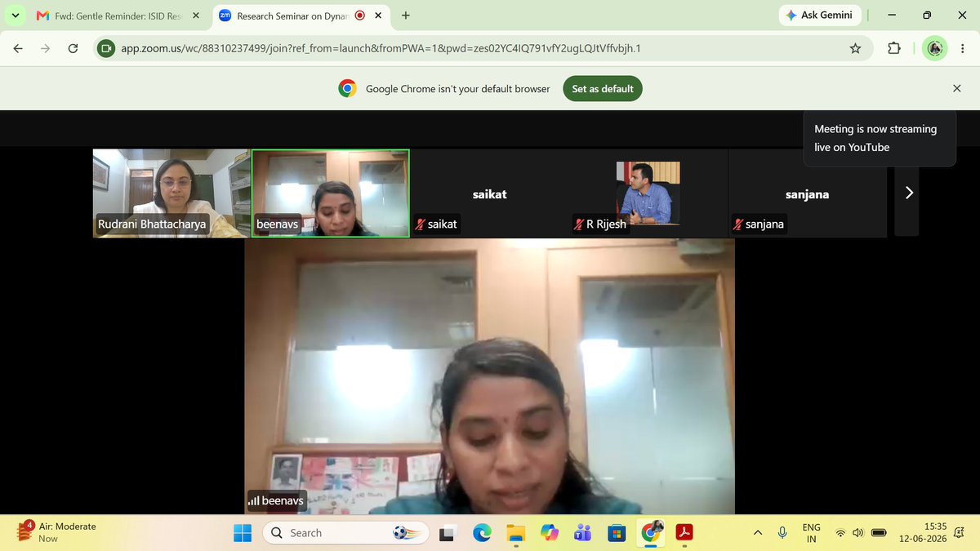Go back to previous page
Screen dimensions: 980x551
18,48
